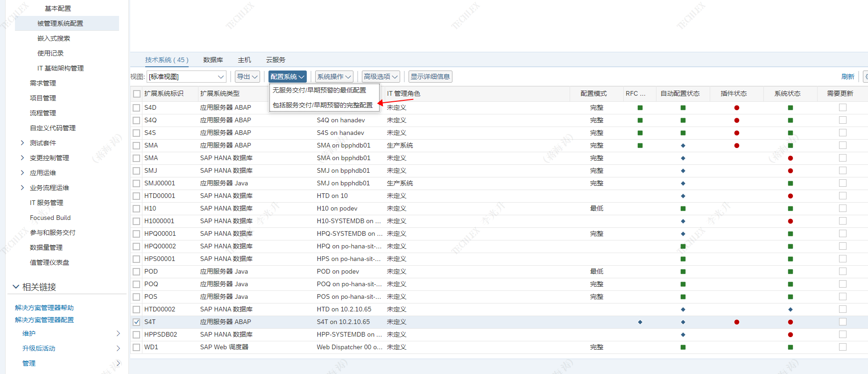Open the 升级后活动 related link

(39, 348)
